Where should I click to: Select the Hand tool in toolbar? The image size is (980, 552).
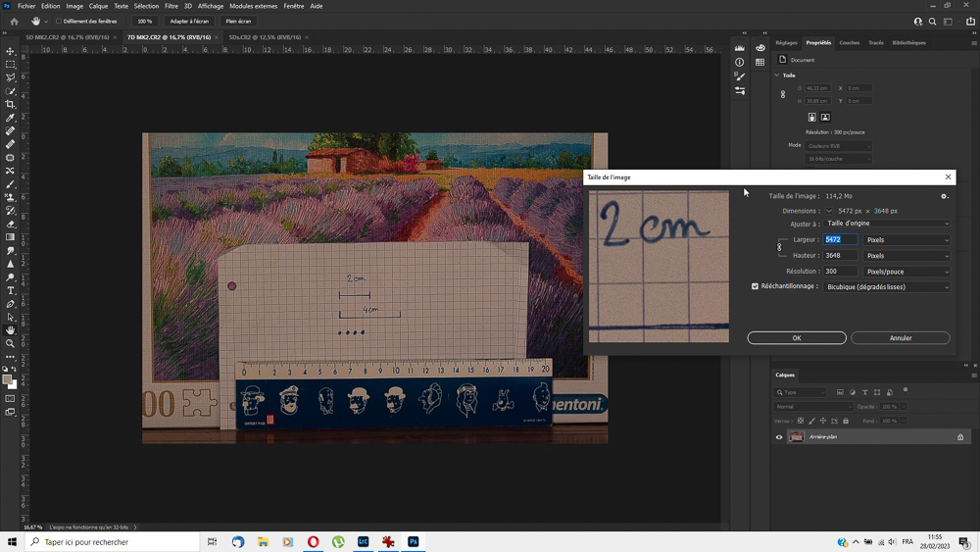click(10, 330)
